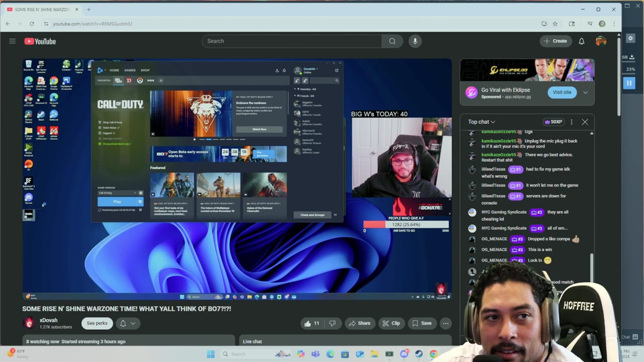Click the Live chat header below the video
This screenshot has width=644, height=362.
click(253, 341)
